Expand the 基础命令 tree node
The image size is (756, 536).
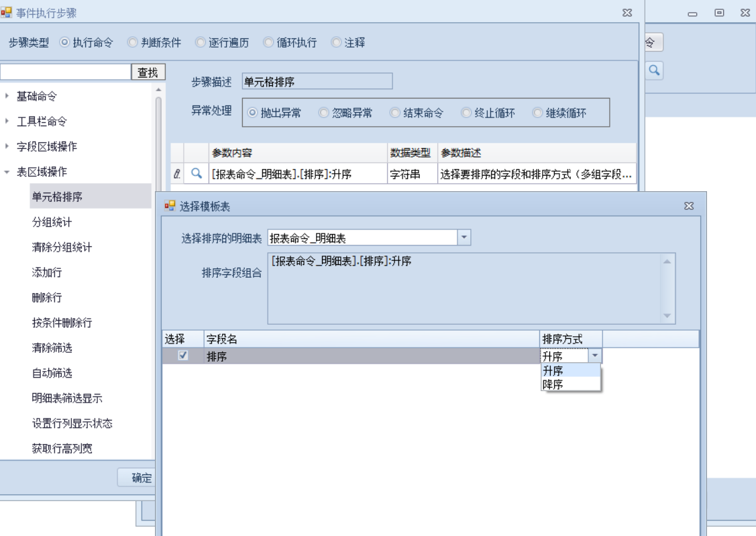coord(7,96)
